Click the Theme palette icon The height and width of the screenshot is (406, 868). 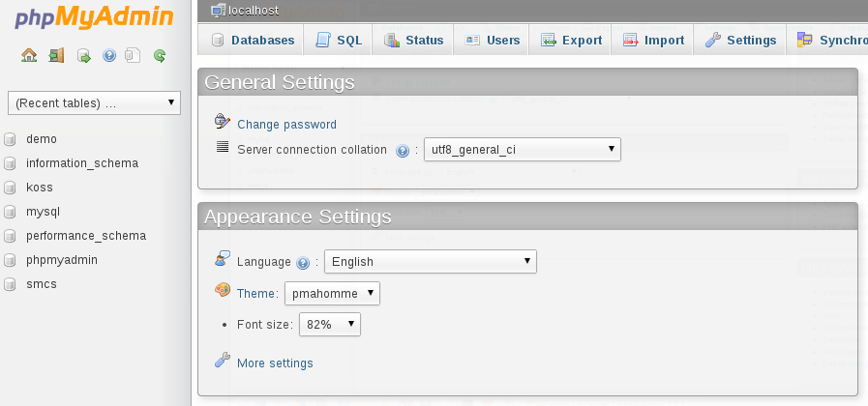click(223, 290)
